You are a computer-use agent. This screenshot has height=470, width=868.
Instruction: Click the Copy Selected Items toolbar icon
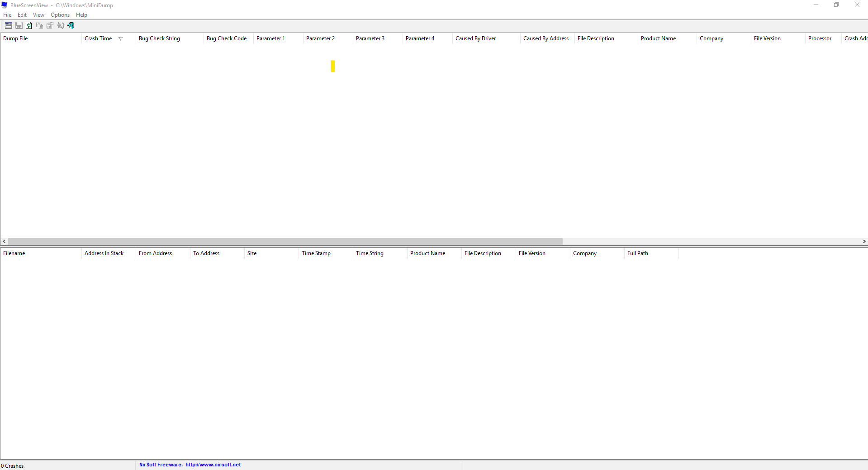pyautogui.click(x=39, y=26)
